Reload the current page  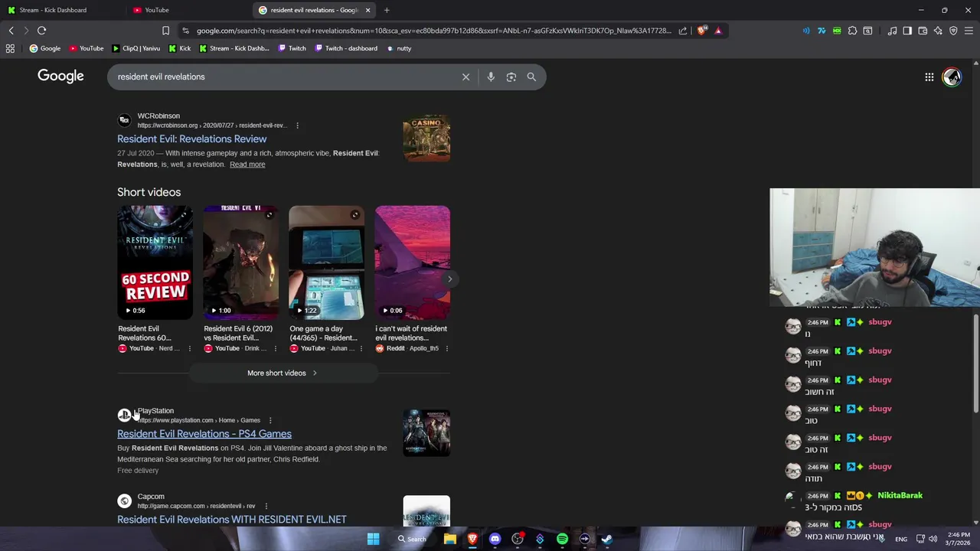coord(41,31)
